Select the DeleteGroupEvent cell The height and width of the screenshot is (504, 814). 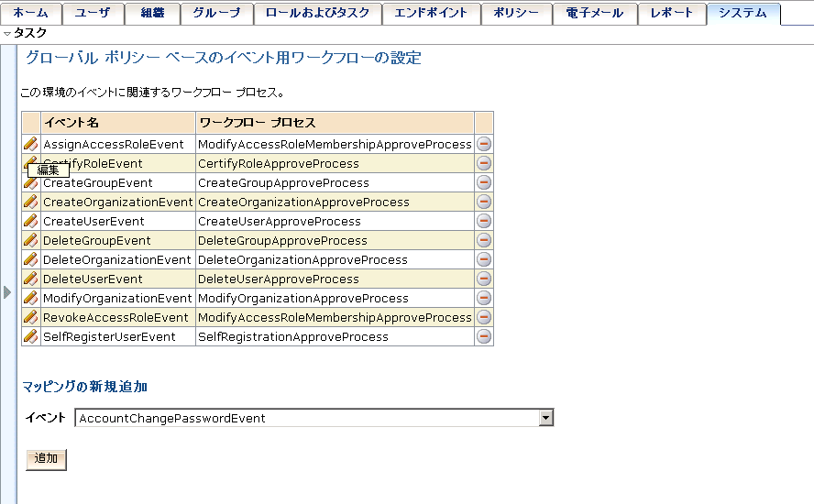[118, 240]
